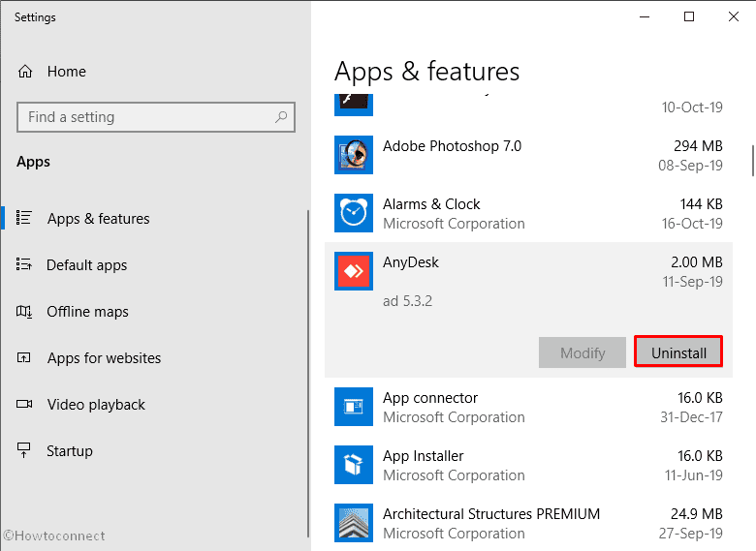Image resolution: width=756 pixels, height=551 pixels.
Task: Select the Adobe Photoshop 7.0 entry
Action: pos(528,155)
